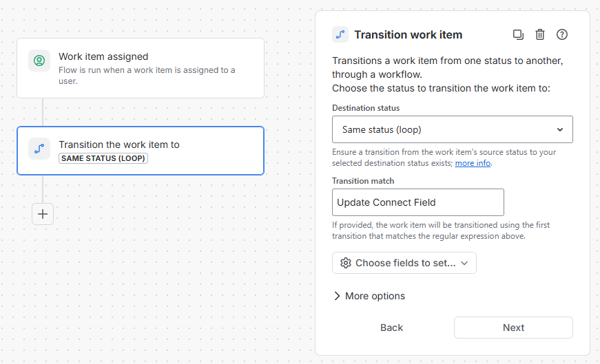Click the transition icon beside panel title
Screen dimensions: 600x364
click(x=340, y=35)
